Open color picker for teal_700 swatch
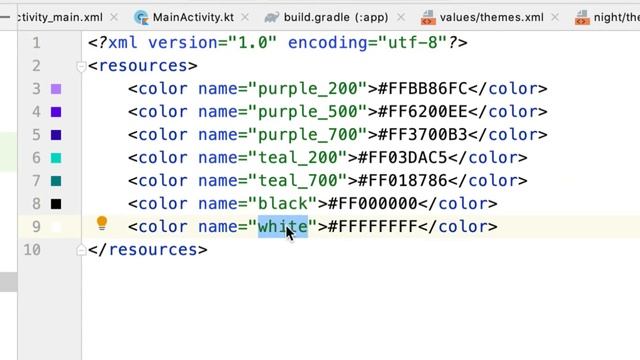The image size is (640, 360). tap(56, 181)
